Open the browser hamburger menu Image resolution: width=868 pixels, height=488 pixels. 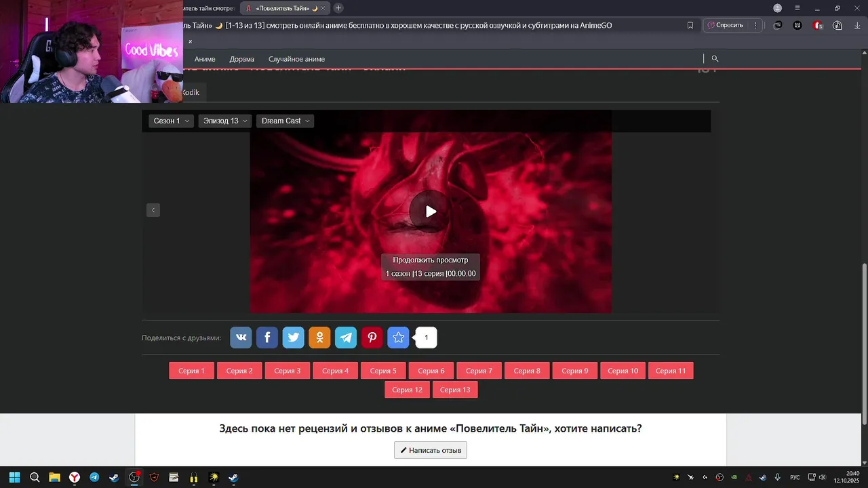(797, 8)
